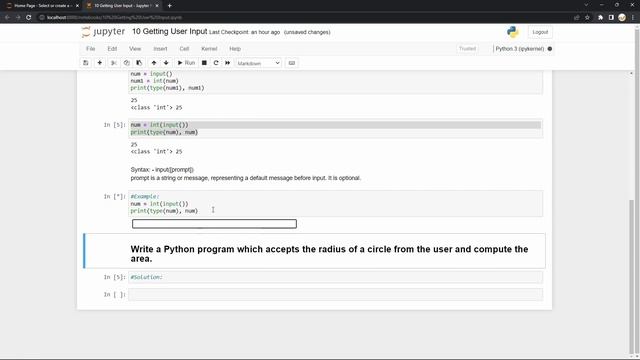This screenshot has width=640, height=360.
Task: Select the #Example code cell
Action: pos(336,204)
